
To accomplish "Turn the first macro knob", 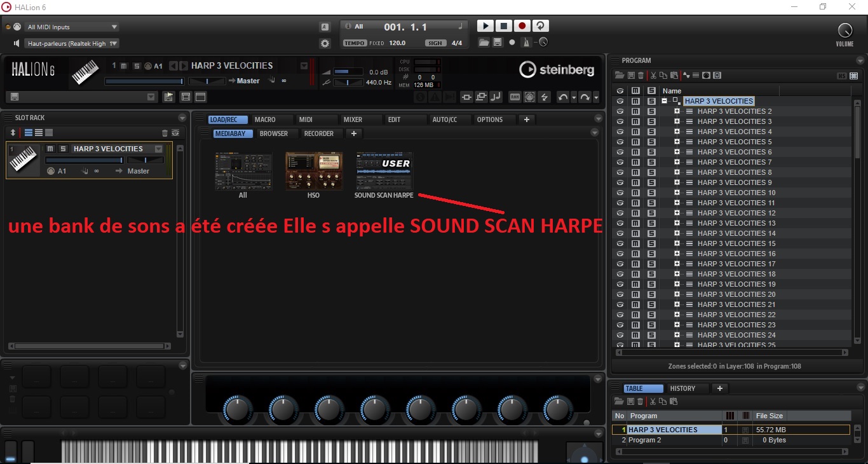I will [x=236, y=411].
